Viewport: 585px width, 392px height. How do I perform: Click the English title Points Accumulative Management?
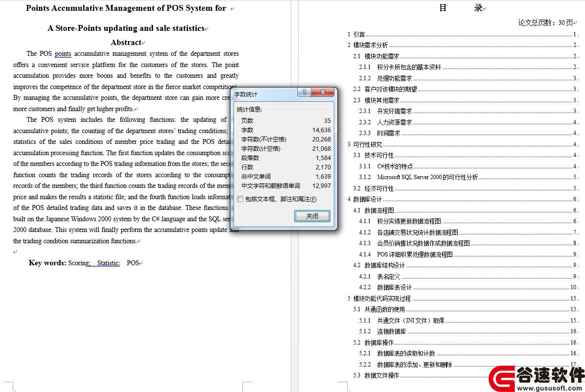click(126, 8)
